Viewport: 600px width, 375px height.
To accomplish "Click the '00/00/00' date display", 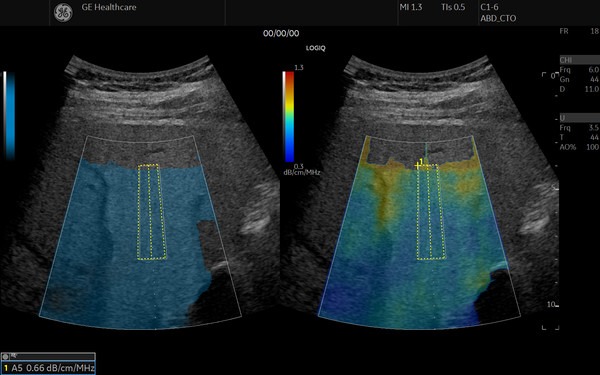I will point(281,34).
